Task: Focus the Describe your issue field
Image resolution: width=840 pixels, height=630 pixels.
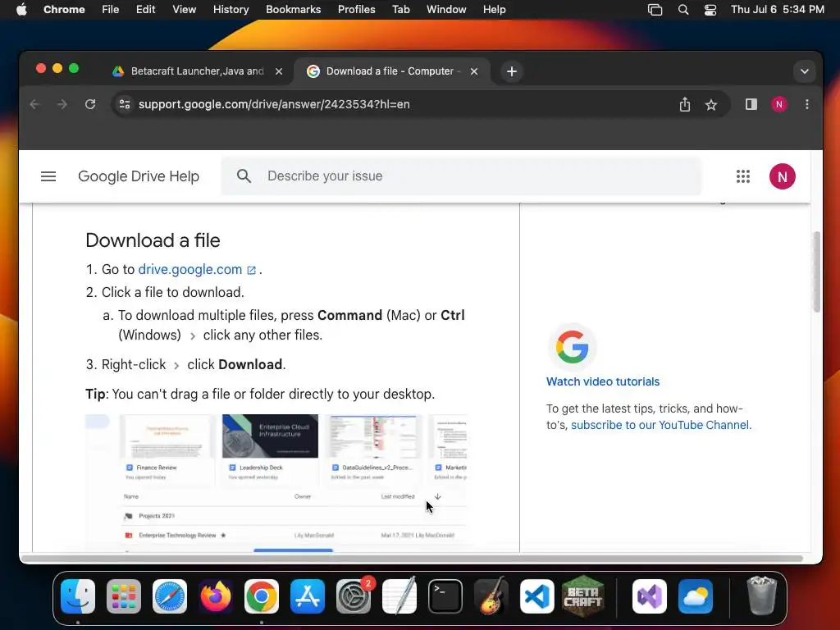Action: coord(461,176)
